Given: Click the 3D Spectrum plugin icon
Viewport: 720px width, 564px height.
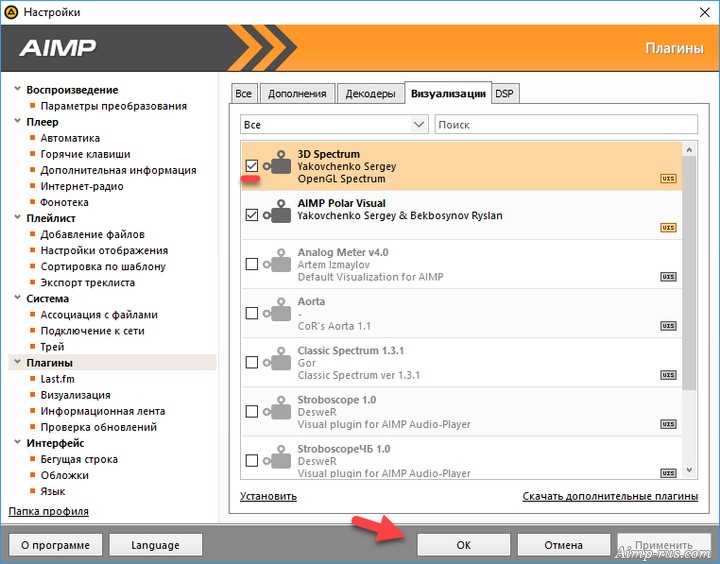Looking at the screenshot, I should pos(277,166).
